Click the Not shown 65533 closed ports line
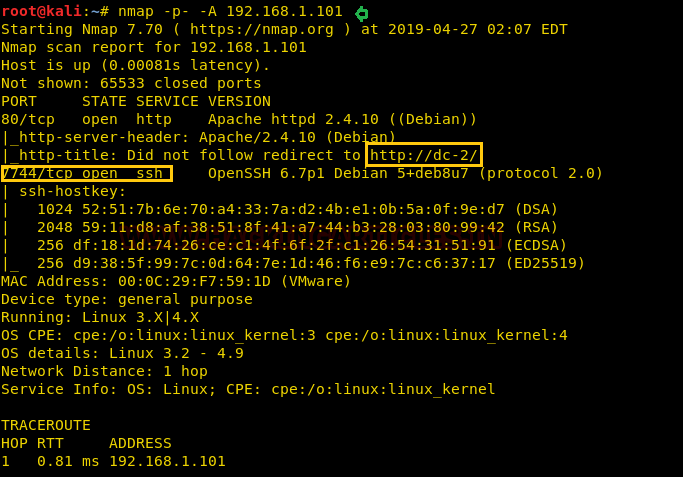Image resolution: width=683 pixels, height=477 pixels. [131, 83]
